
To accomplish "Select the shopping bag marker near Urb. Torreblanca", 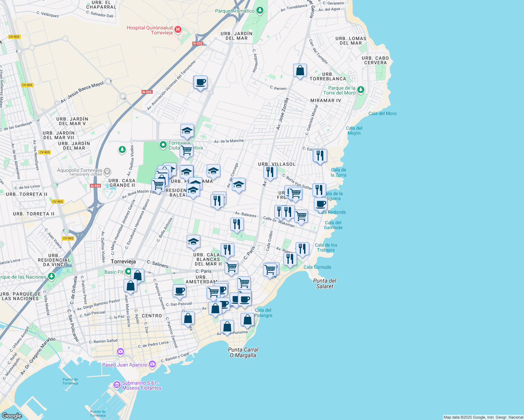I will click(300, 70).
